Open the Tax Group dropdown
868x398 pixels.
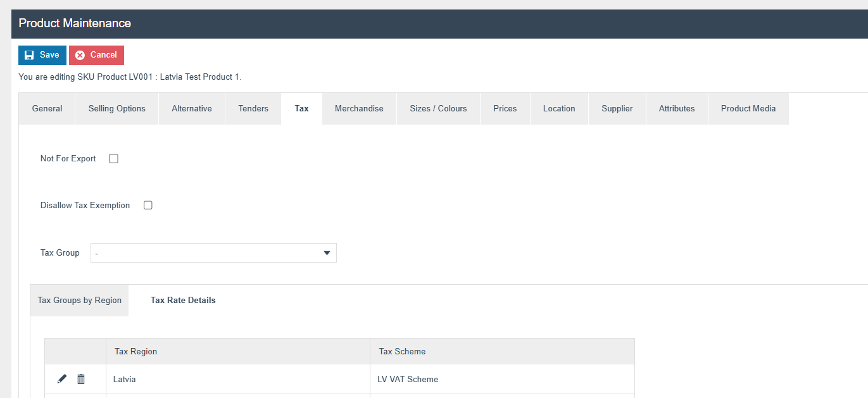pyautogui.click(x=213, y=253)
